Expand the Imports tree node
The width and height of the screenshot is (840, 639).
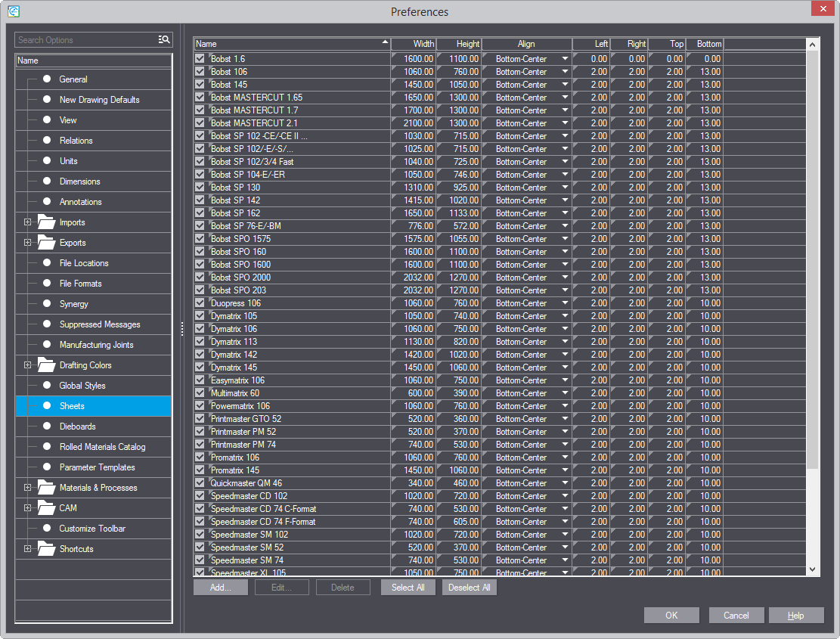tap(27, 222)
